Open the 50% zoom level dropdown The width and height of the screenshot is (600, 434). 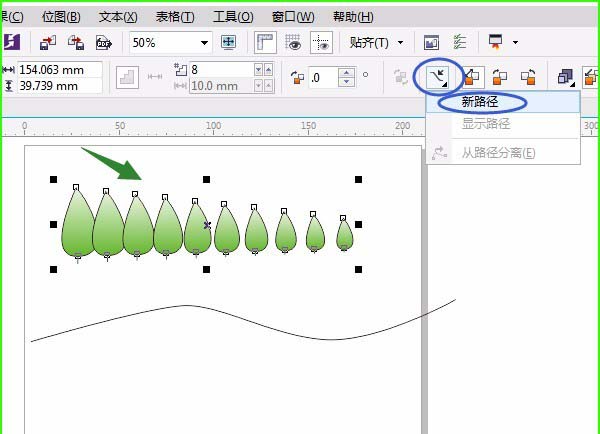(205, 42)
